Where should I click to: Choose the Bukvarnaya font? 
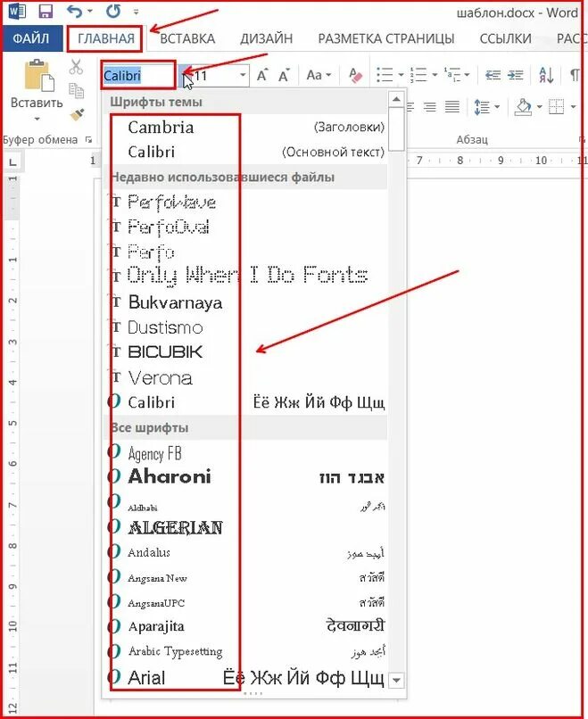(x=247, y=302)
